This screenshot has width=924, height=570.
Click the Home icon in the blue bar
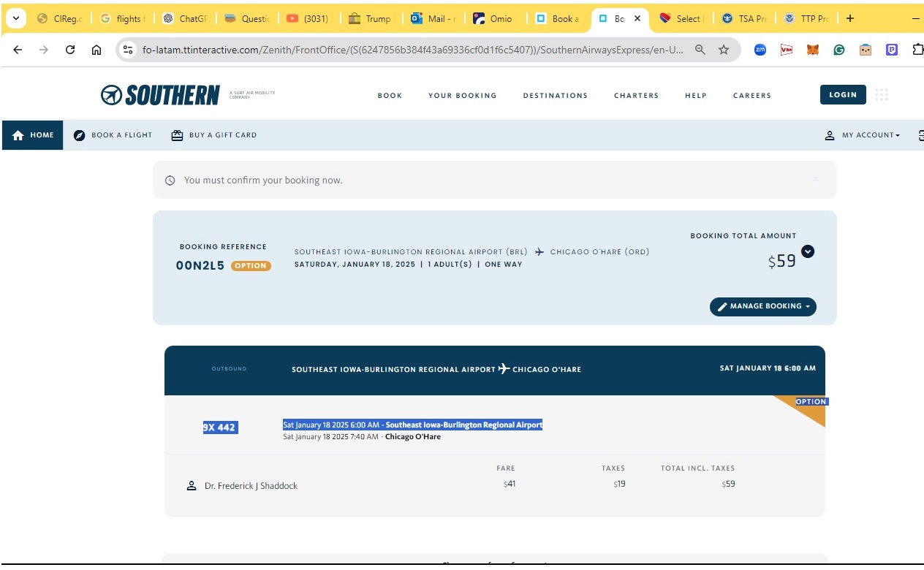coord(18,135)
